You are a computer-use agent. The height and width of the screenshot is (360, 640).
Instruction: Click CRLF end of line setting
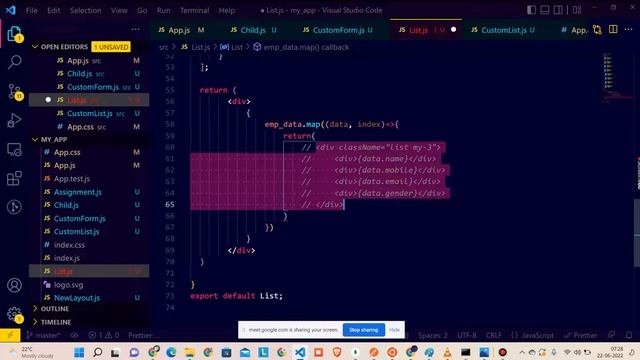(493, 335)
